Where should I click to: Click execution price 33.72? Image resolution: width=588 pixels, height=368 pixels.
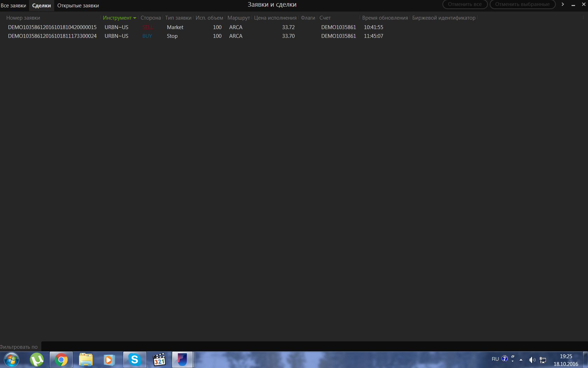(288, 27)
